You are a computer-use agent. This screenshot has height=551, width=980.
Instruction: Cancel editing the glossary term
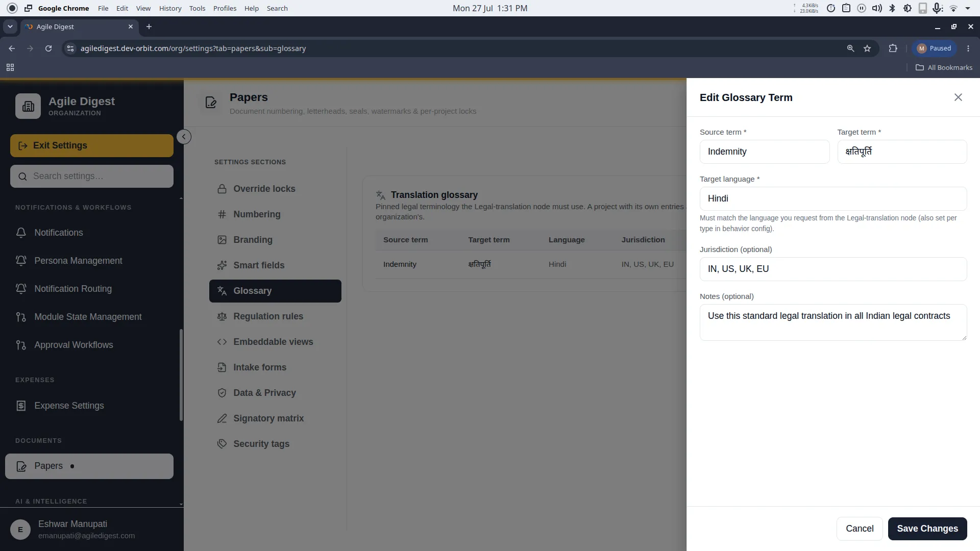[x=860, y=529]
